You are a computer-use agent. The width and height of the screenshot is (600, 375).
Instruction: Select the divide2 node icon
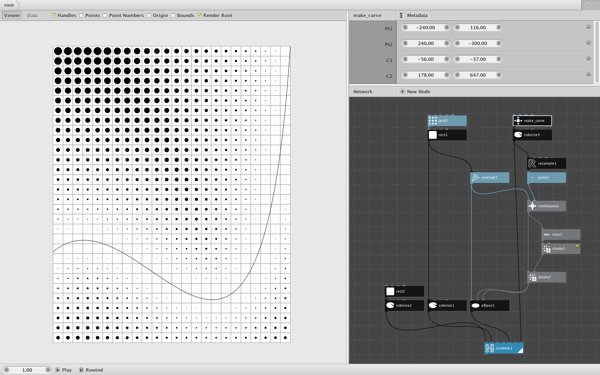click(532, 277)
